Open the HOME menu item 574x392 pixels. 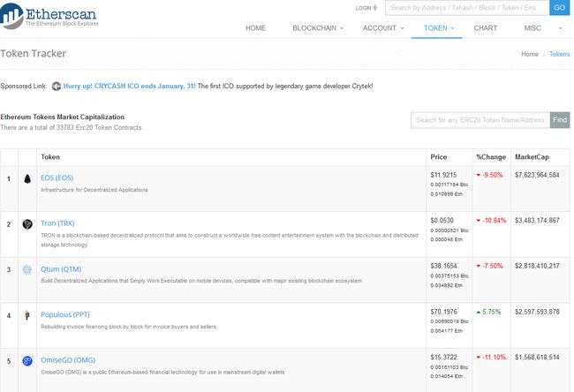pos(255,28)
